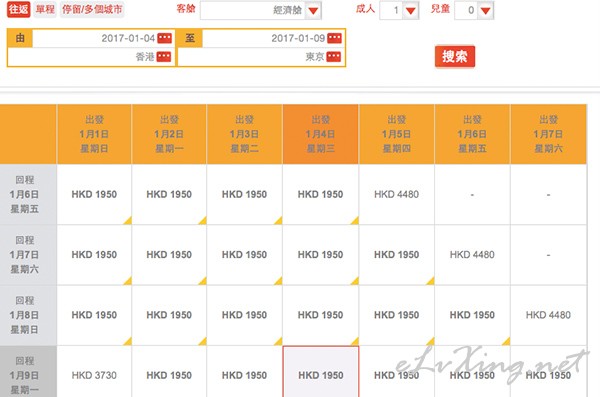Choose HKD 1950 fare, depart 1月3日 return 1月7日
Viewport: 600px width, 397px height.
[245, 255]
